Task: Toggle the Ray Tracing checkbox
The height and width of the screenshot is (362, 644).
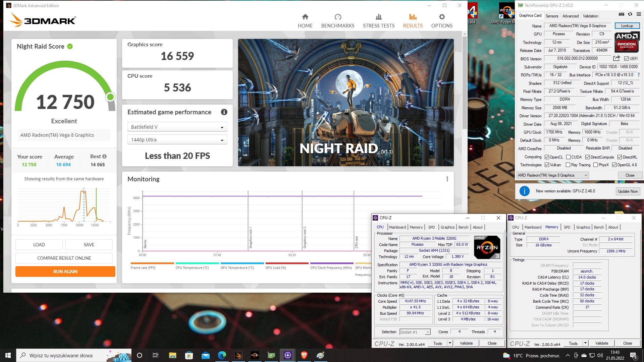Action: 568,165
